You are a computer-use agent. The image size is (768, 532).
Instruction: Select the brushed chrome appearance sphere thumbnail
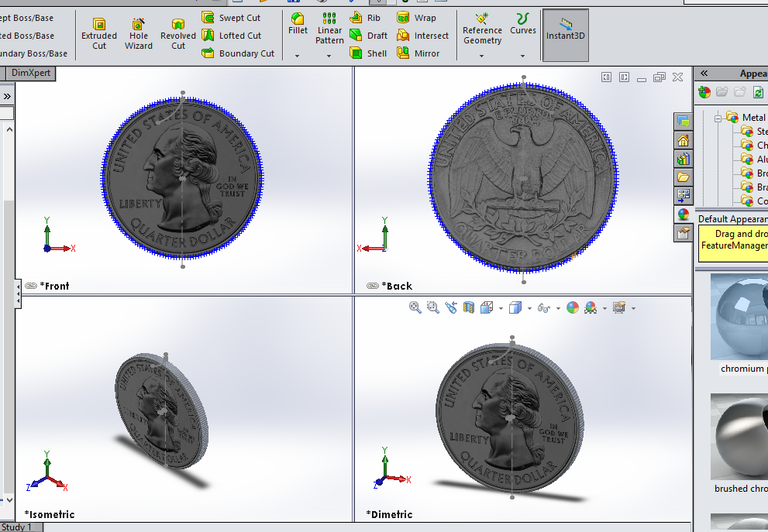[x=739, y=437]
